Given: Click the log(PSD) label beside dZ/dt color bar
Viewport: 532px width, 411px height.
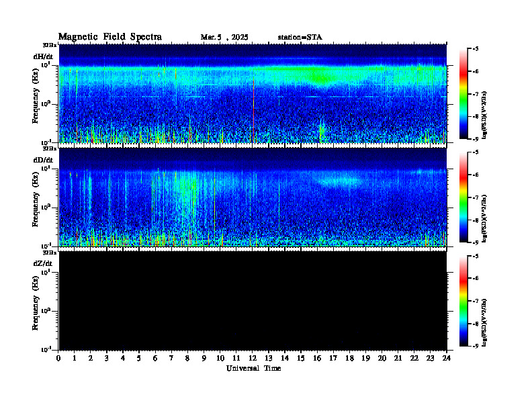Looking at the screenshot, I should click(486, 322).
